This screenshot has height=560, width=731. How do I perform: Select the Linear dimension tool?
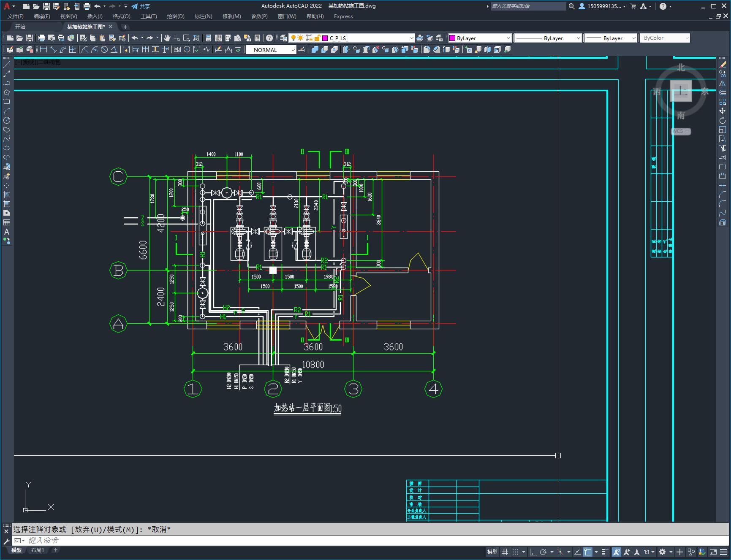coord(43,49)
